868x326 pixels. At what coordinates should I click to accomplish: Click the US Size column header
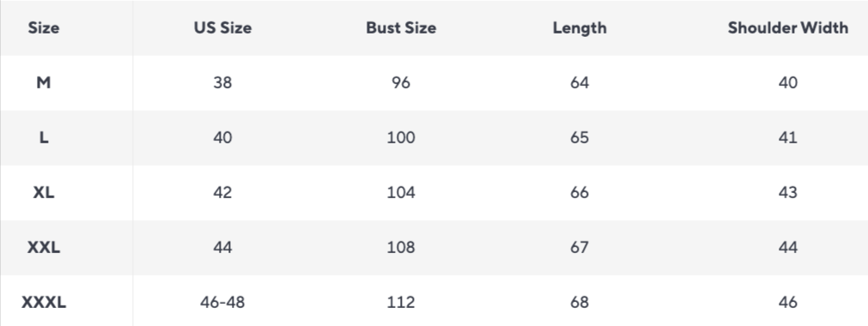(x=222, y=27)
